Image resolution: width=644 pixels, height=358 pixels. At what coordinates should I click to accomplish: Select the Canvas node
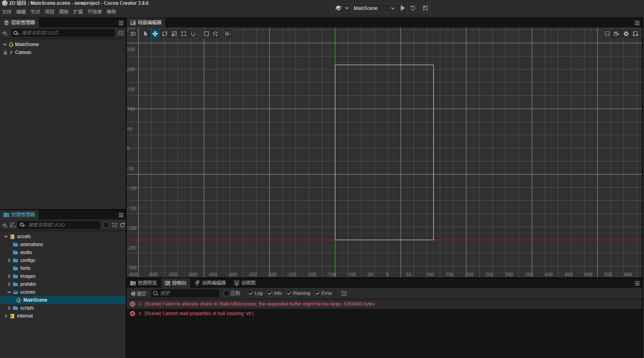(x=23, y=52)
